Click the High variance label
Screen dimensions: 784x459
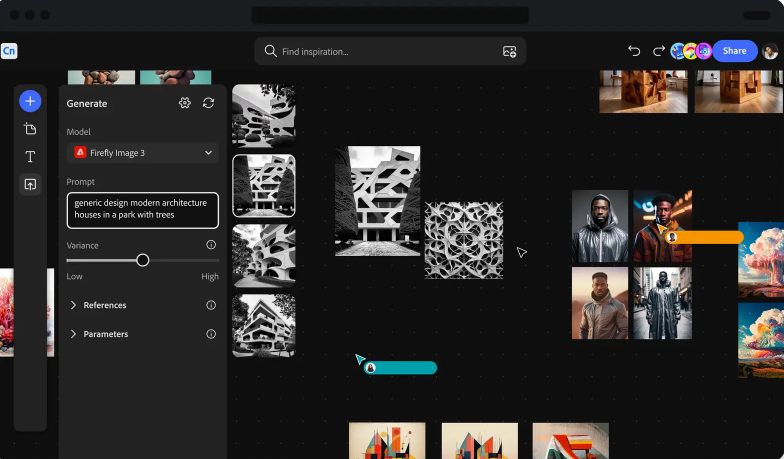coord(210,276)
